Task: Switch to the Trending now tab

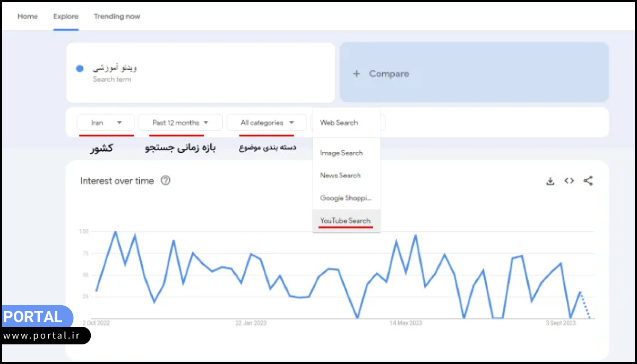Action: click(117, 16)
